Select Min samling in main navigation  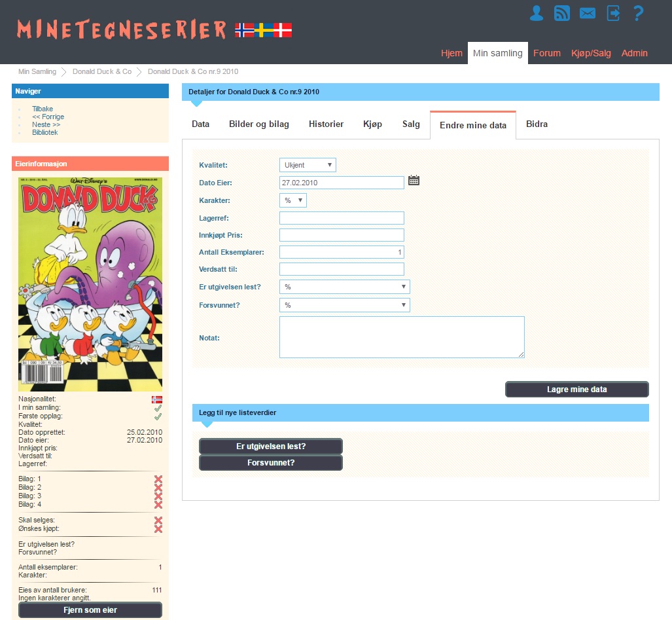[497, 53]
